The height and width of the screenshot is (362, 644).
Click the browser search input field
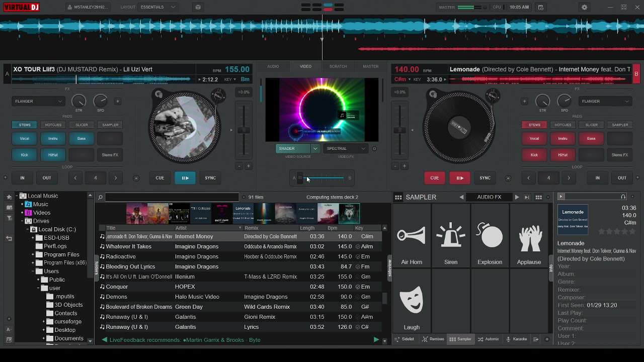click(x=172, y=197)
